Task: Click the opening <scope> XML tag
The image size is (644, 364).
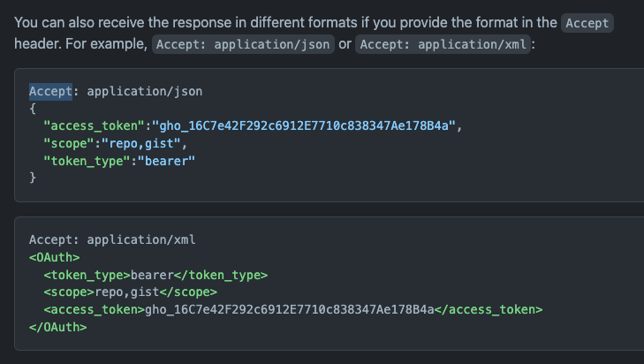Action: (x=69, y=292)
